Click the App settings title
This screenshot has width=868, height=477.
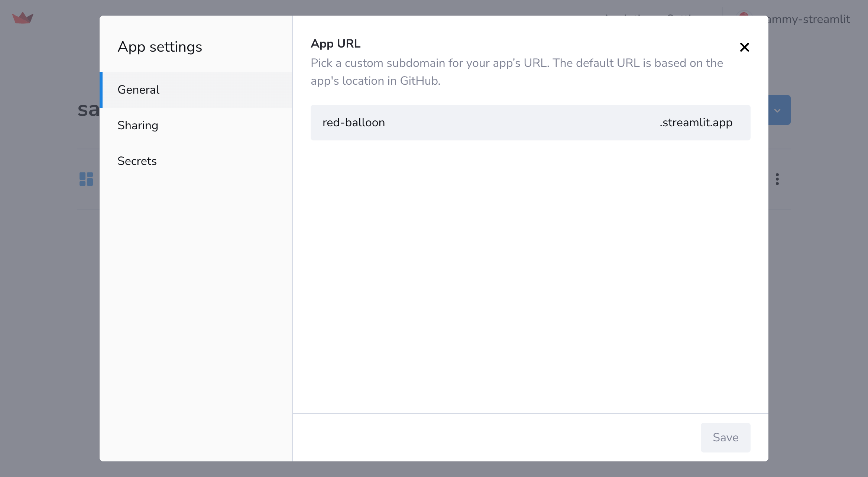click(x=160, y=47)
